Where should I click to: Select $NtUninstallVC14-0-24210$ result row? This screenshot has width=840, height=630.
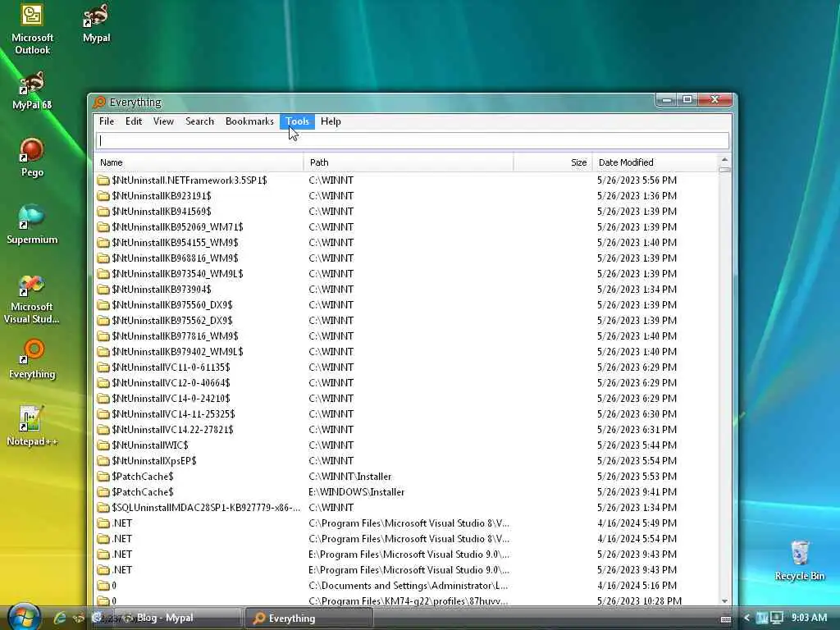pos(406,398)
